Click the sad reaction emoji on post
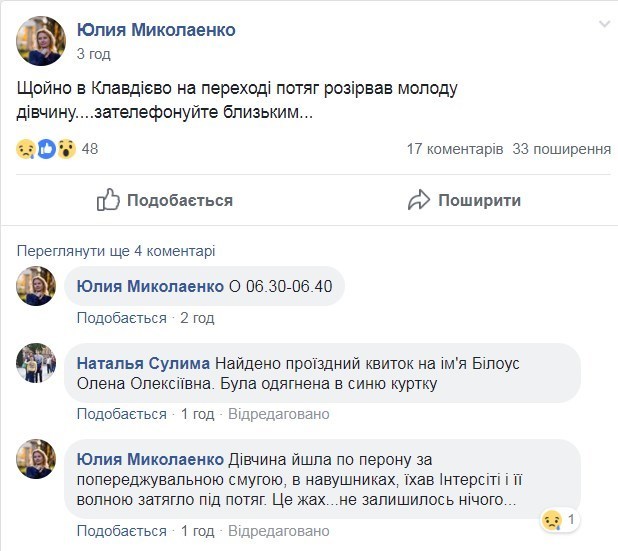 tap(26, 149)
